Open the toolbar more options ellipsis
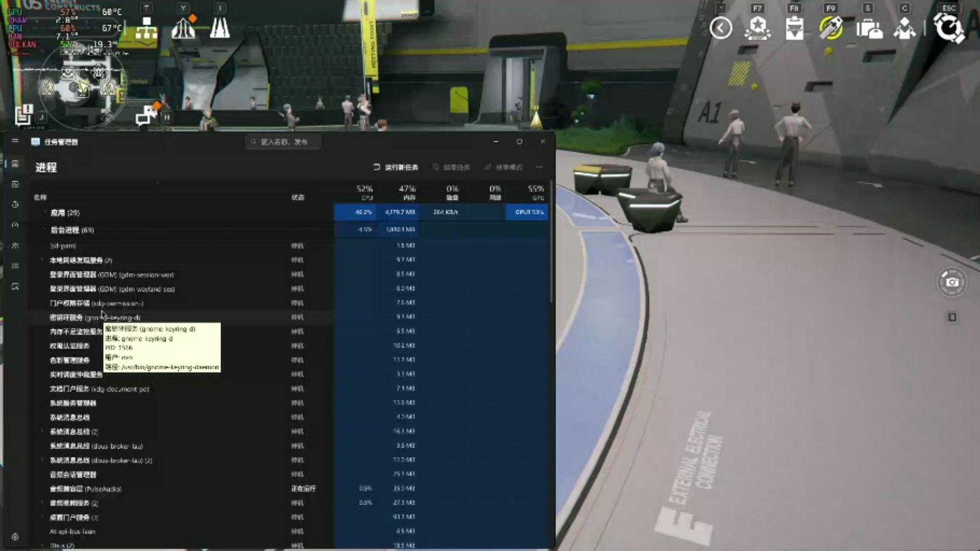This screenshot has height=551, width=980. [539, 167]
